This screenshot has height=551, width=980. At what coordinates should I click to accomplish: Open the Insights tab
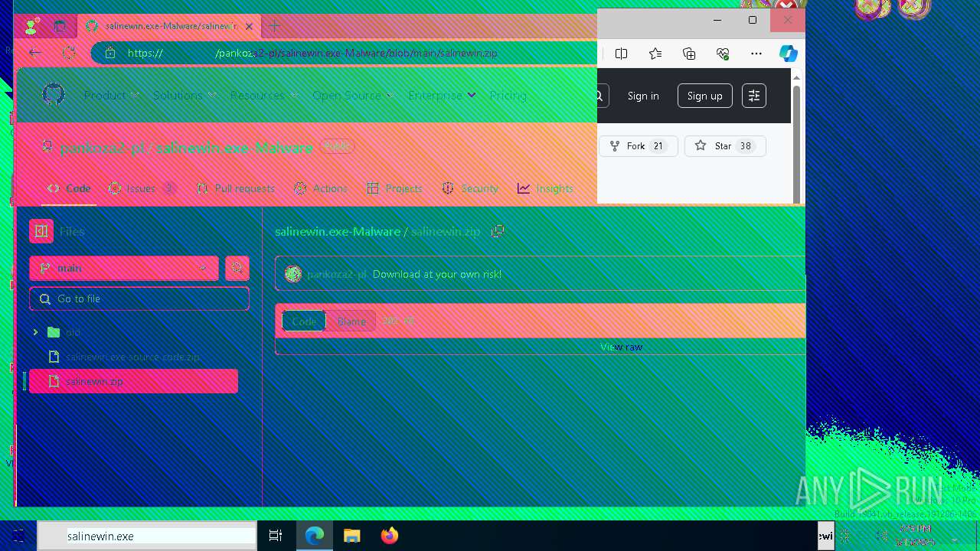coord(545,188)
